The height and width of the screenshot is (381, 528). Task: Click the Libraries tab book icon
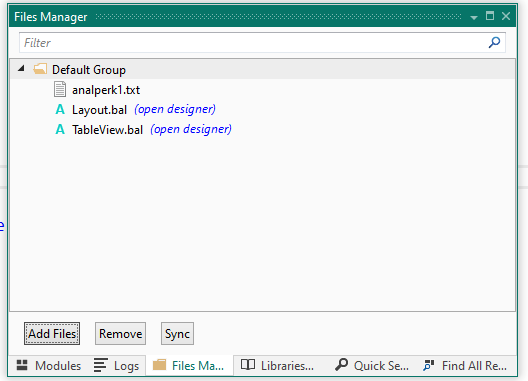pos(248,364)
